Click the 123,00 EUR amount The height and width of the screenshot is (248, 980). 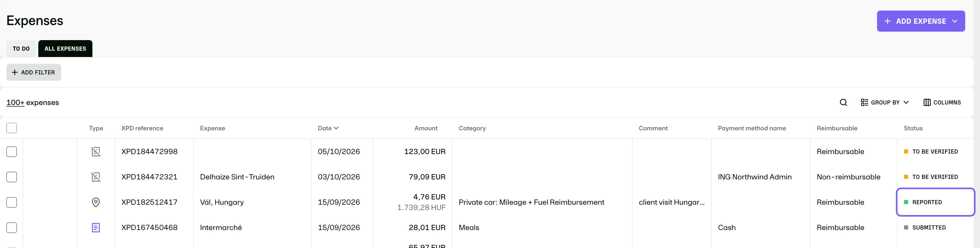click(425, 151)
